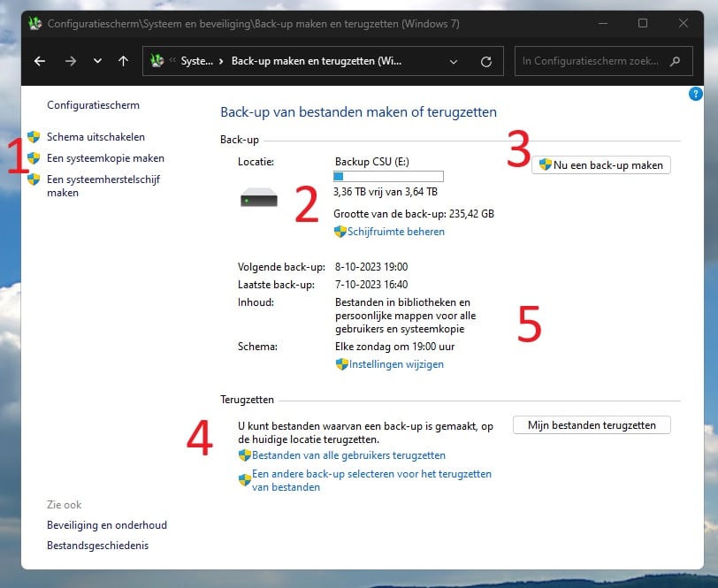
Task: Click the disk space usage bar
Action: pyautogui.click(x=387, y=177)
